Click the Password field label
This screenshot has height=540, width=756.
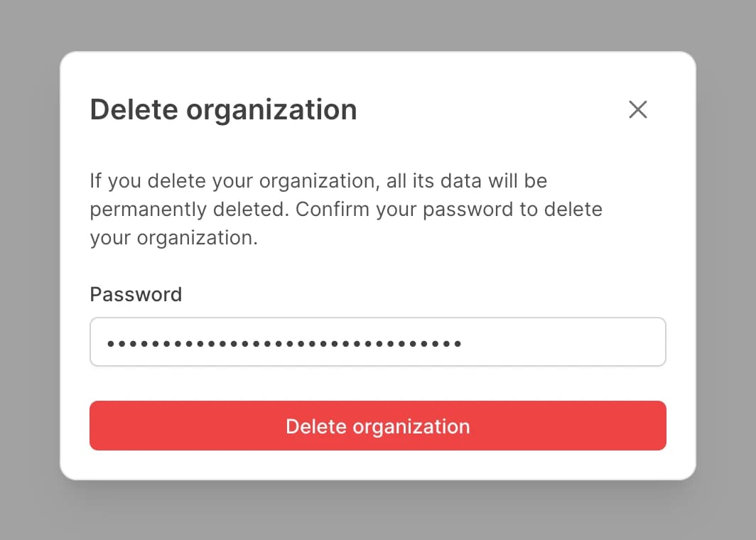point(136,294)
